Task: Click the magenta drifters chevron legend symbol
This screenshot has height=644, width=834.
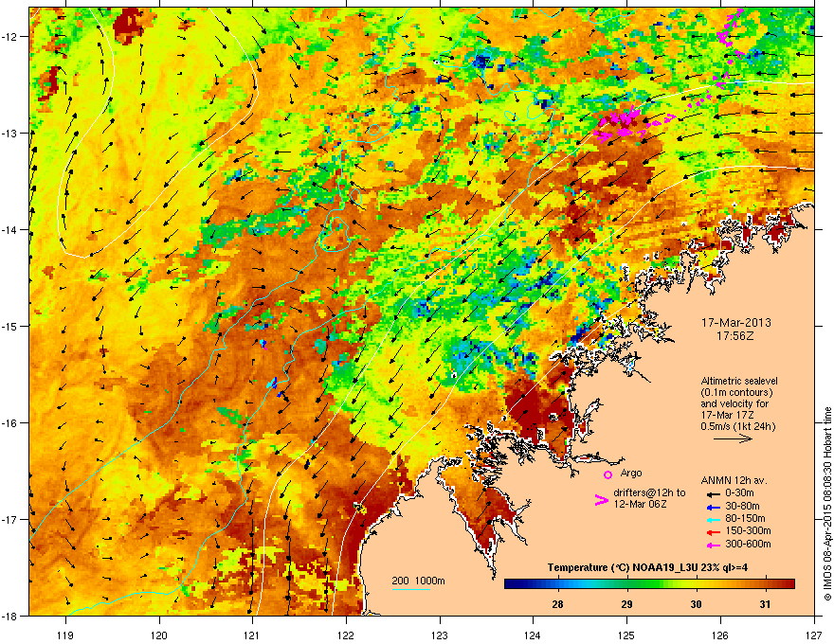Action: [x=601, y=500]
